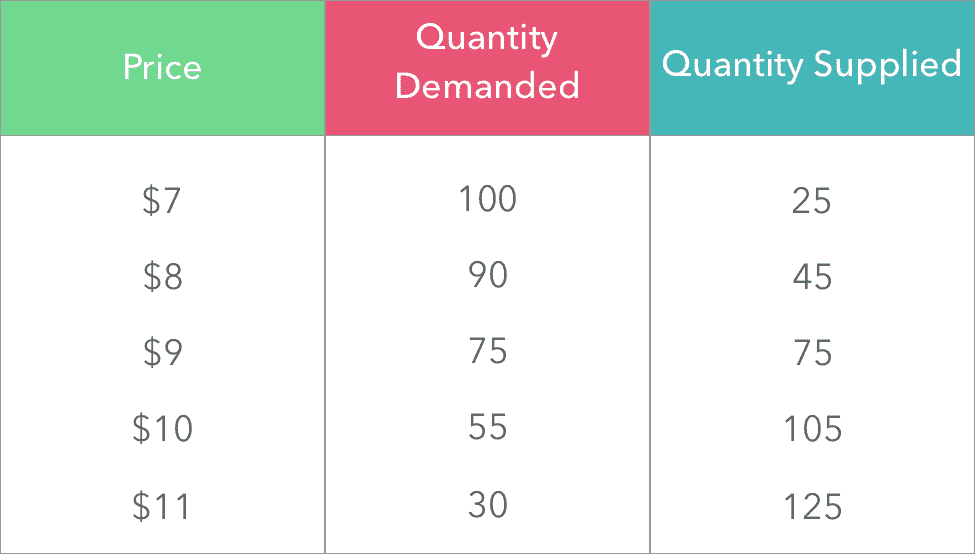Image resolution: width=975 pixels, height=554 pixels.
Task: Click the $11 price cell
Action: pos(161,506)
